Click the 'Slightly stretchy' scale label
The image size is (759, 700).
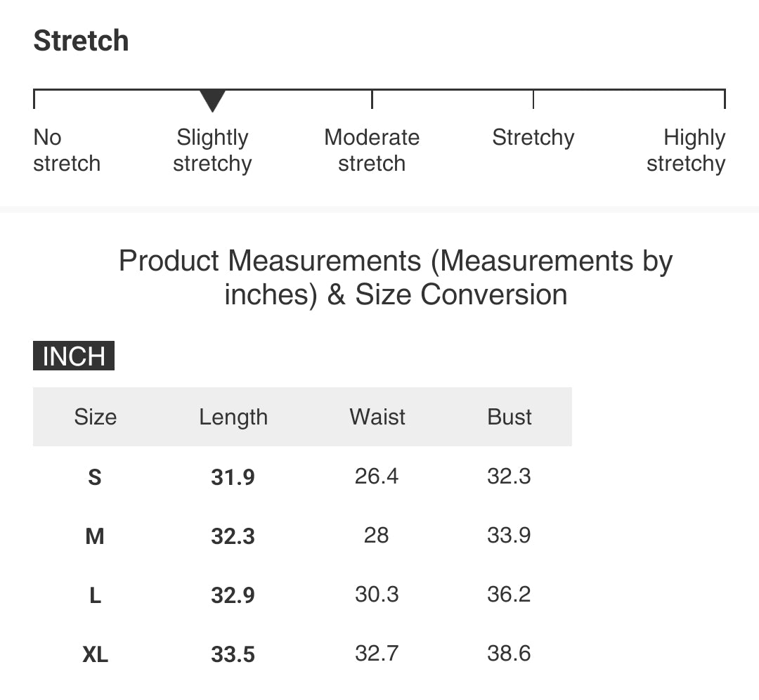click(212, 150)
